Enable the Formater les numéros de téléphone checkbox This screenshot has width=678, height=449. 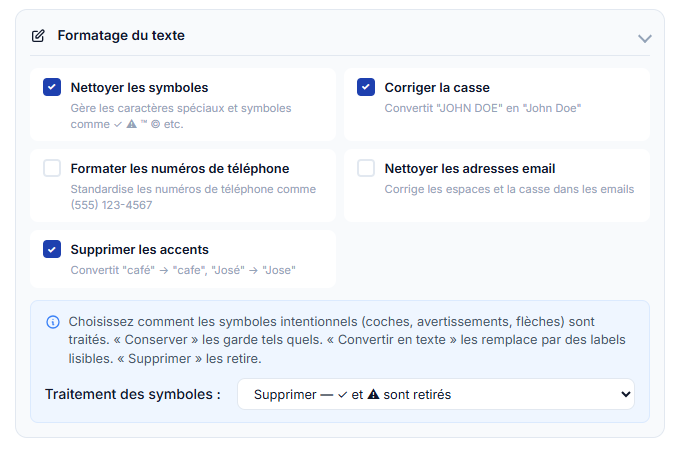pyautogui.click(x=52, y=168)
